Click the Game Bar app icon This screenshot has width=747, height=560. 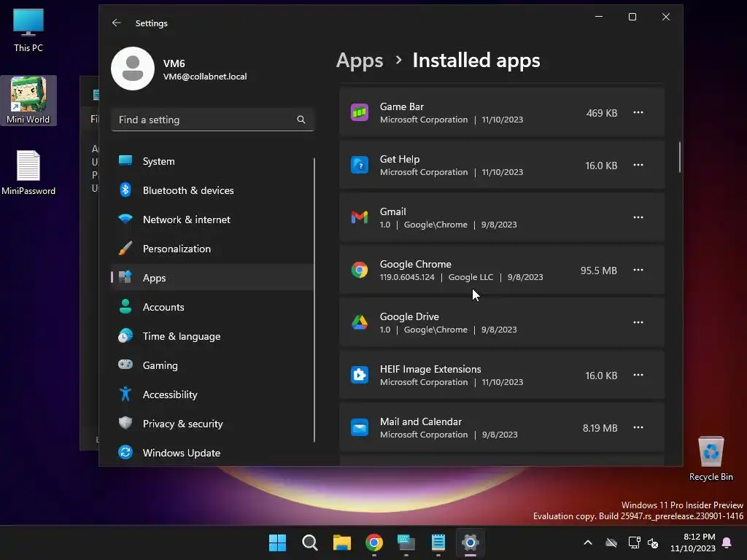pos(360,112)
